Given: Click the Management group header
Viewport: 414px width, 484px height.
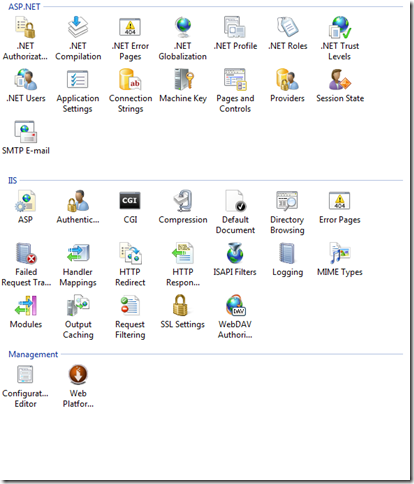Looking at the screenshot, I should (33, 354).
